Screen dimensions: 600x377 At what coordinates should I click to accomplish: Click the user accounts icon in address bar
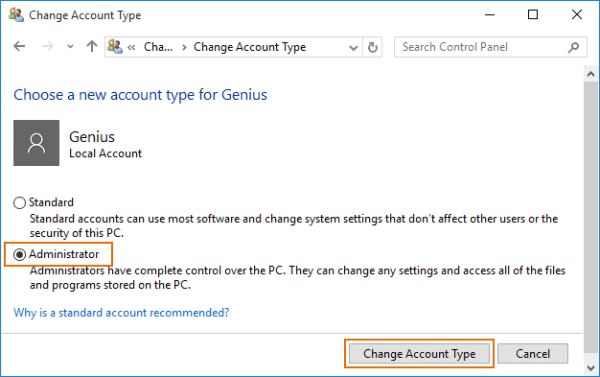pos(115,47)
